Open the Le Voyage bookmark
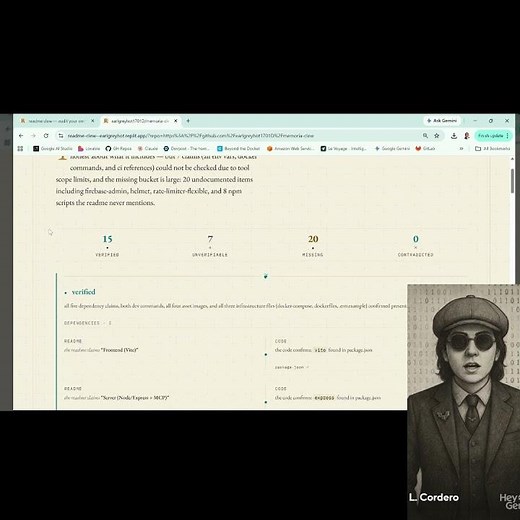This screenshot has height=520, width=520. (344, 149)
